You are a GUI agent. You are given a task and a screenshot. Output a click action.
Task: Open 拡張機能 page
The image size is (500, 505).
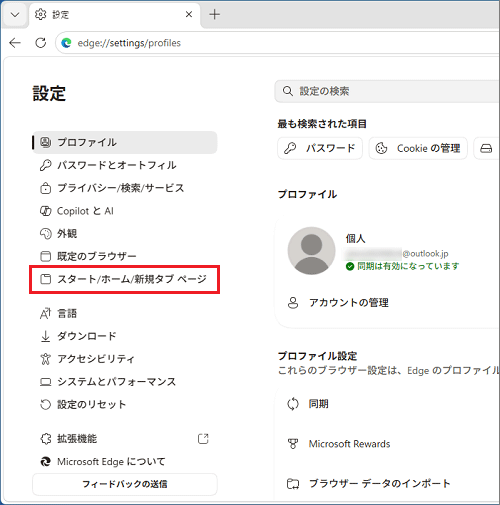(x=125, y=439)
